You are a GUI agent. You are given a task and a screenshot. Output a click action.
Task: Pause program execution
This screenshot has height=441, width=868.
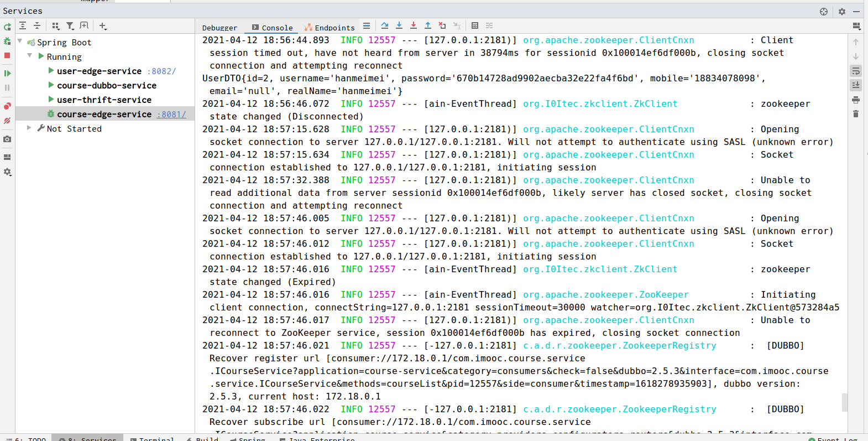(x=7, y=87)
